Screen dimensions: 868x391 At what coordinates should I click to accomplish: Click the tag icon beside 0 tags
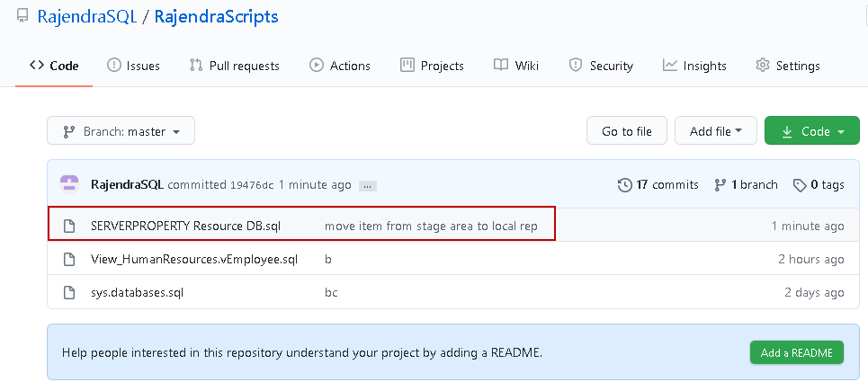tap(799, 184)
